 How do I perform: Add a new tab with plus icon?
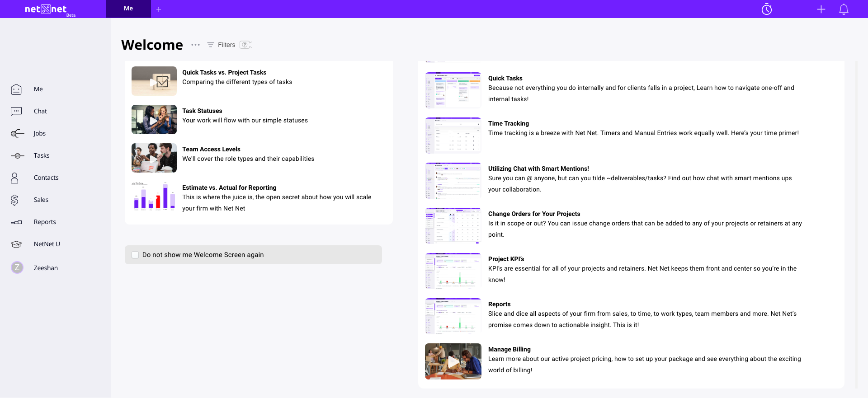159,9
